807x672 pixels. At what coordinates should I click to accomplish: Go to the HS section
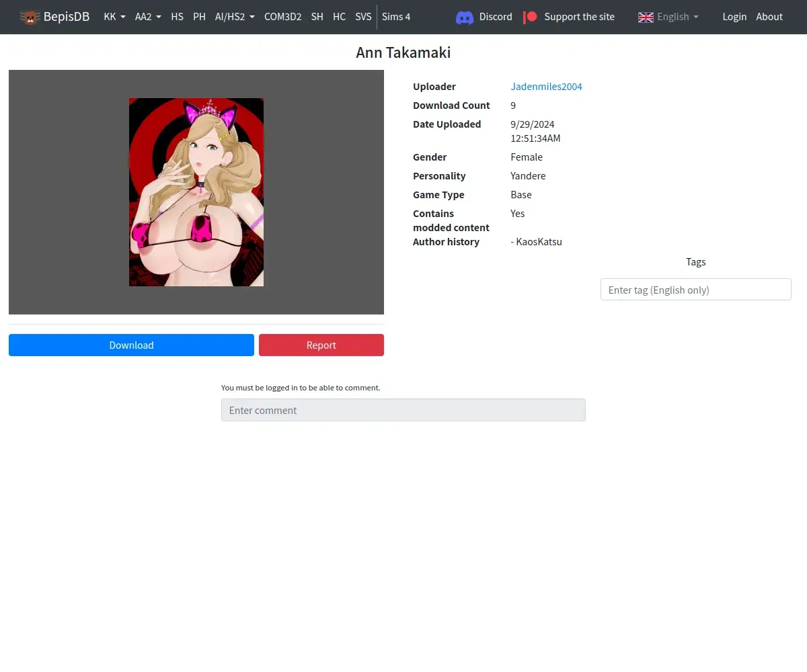click(x=178, y=17)
